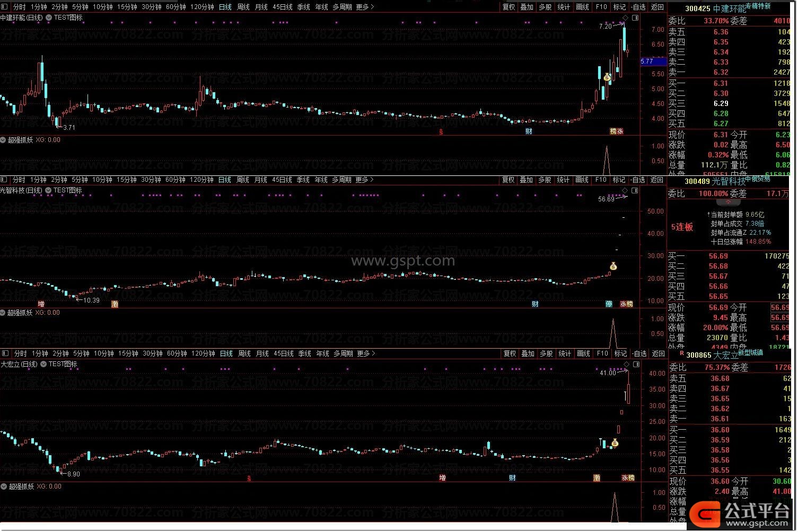Select 季线 period in the bottom chart toolbar
This screenshot has width=798, height=532.
coord(304,353)
